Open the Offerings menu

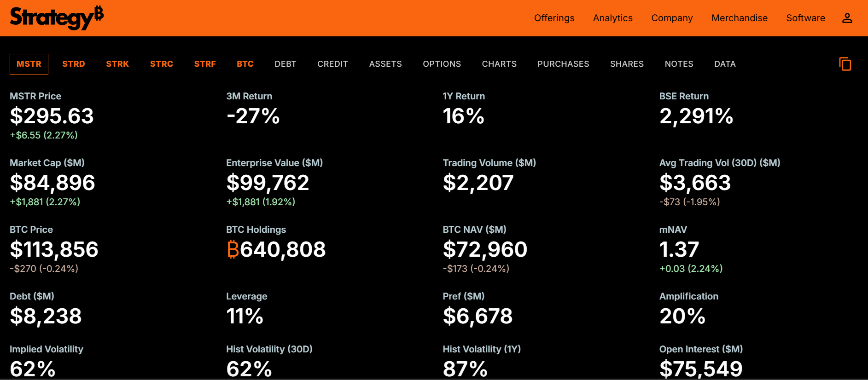pos(554,18)
